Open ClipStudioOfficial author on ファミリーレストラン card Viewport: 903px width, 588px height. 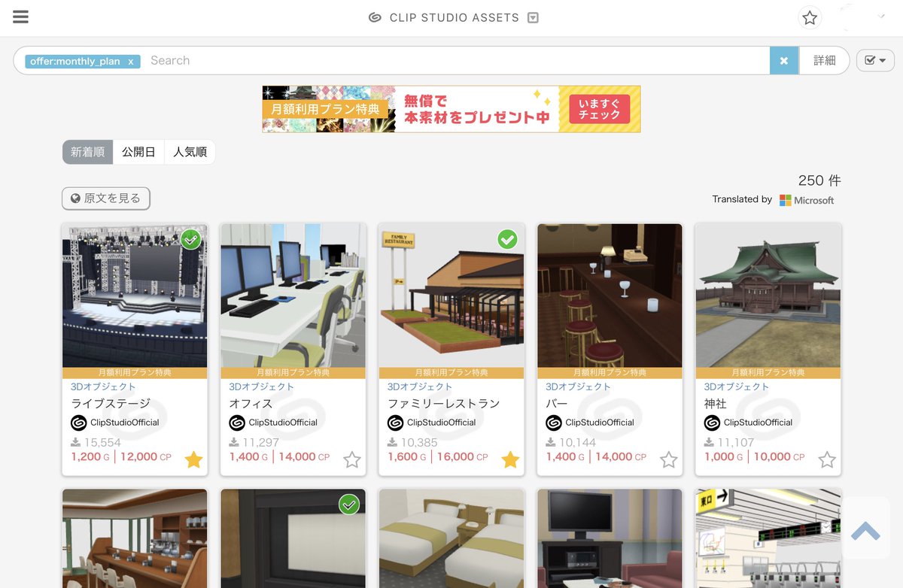coord(442,423)
